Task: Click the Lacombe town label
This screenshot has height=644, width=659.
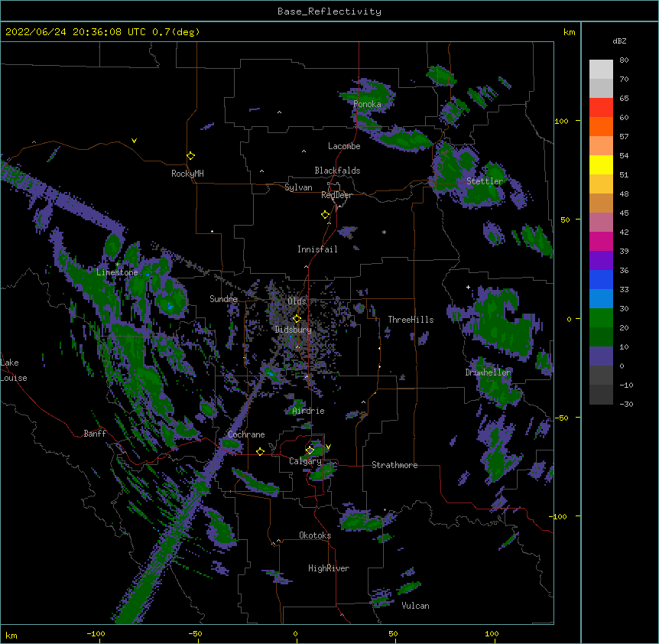Action: click(x=344, y=146)
